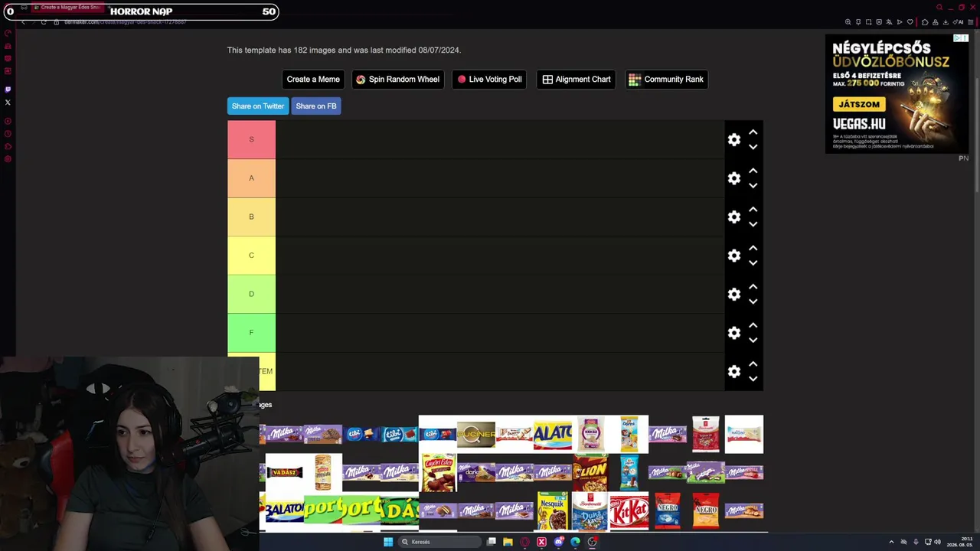Pick the Lion bar snack image
Viewport: 980px width, 551px height.
click(591, 472)
